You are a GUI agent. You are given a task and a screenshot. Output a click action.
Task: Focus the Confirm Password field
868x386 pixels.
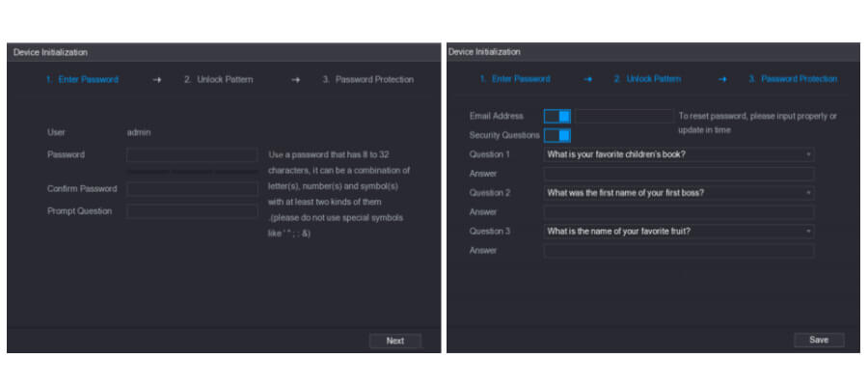tap(192, 189)
